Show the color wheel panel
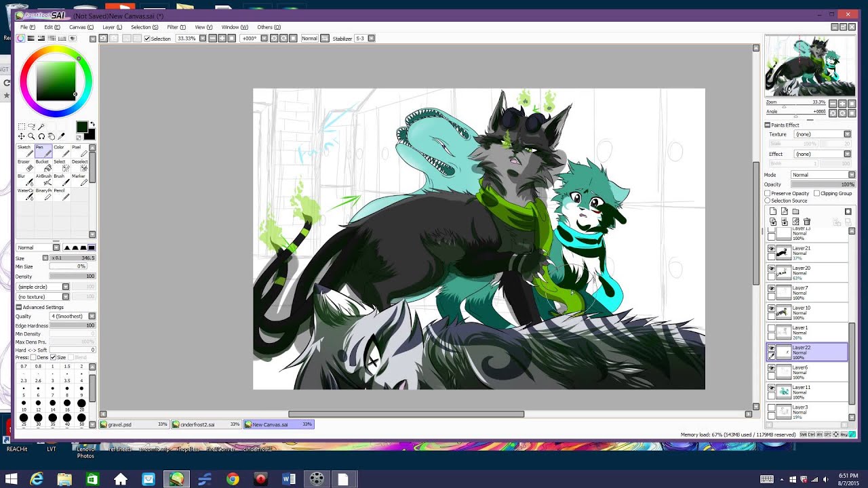868x488 pixels. (x=21, y=38)
